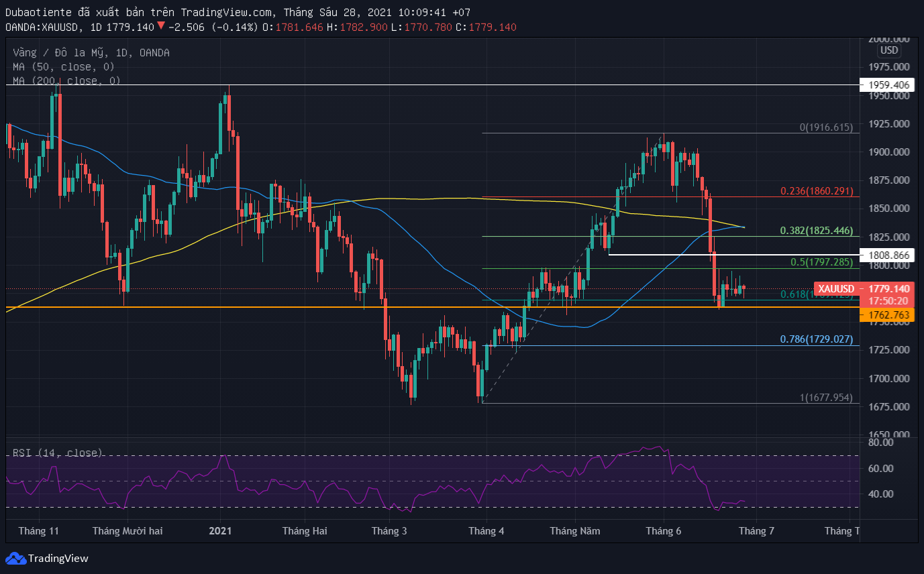924x574 pixels.
Task: Click the TradingView cloud logo icon
Action: pos(15,558)
